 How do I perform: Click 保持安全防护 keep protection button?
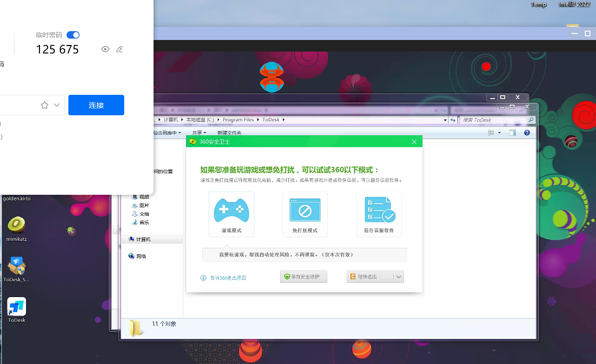click(303, 277)
